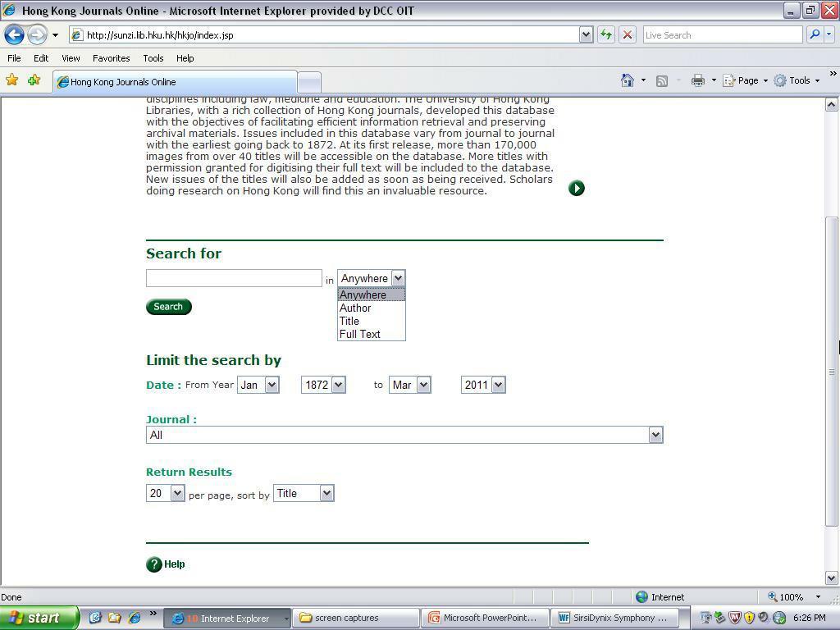This screenshot has width=840, height=630.
Task: Click the green Search button
Action: (169, 307)
